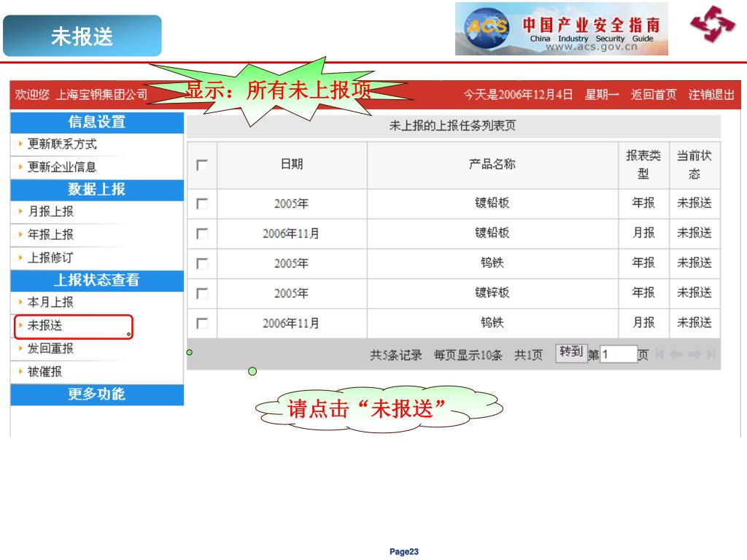Select 未报送 in the sidebar
The image size is (747, 560).
click(x=44, y=326)
